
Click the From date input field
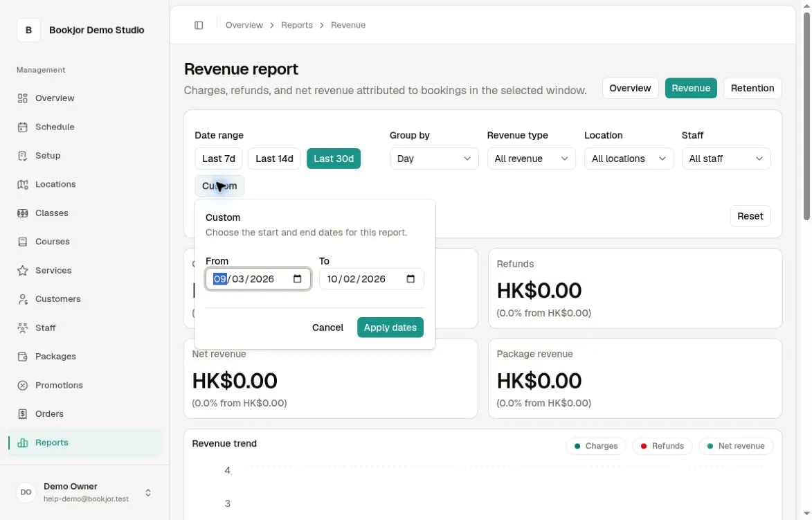tap(258, 279)
